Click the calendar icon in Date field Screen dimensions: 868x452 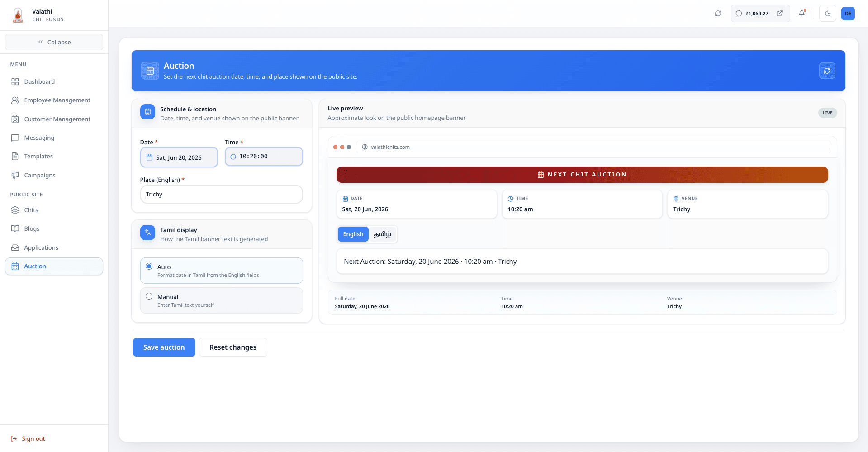149,157
